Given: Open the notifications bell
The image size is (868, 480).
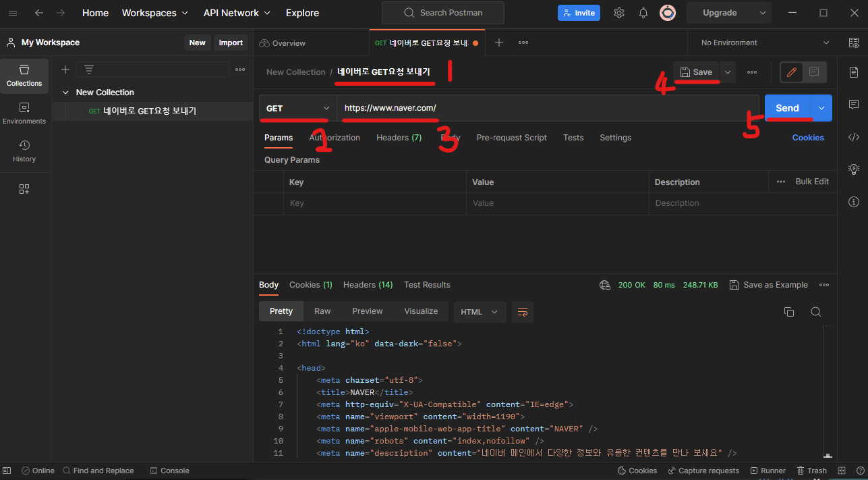Looking at the screenshot, I should [x=643, y=13].
